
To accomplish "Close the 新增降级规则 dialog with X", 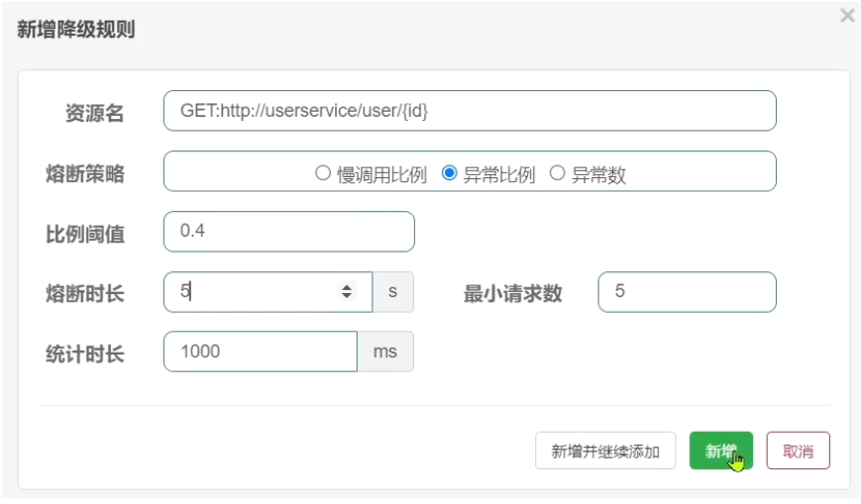I will coord(847,16).
